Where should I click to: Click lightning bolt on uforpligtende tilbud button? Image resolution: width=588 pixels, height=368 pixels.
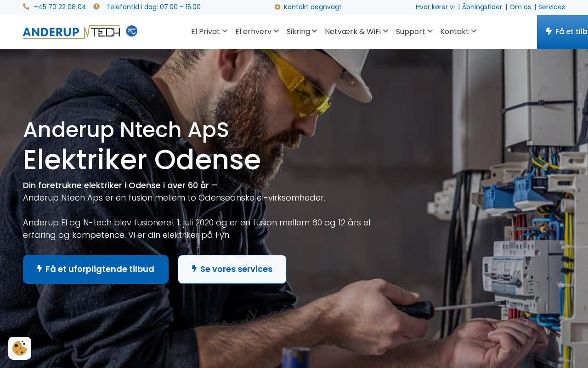40,269
